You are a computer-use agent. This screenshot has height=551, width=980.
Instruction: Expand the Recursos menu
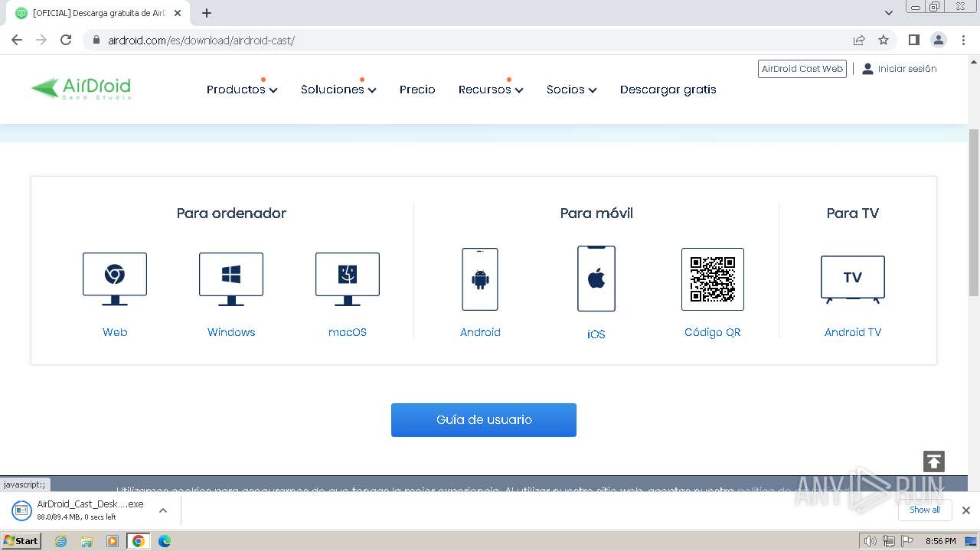click(x=491, y=90)
